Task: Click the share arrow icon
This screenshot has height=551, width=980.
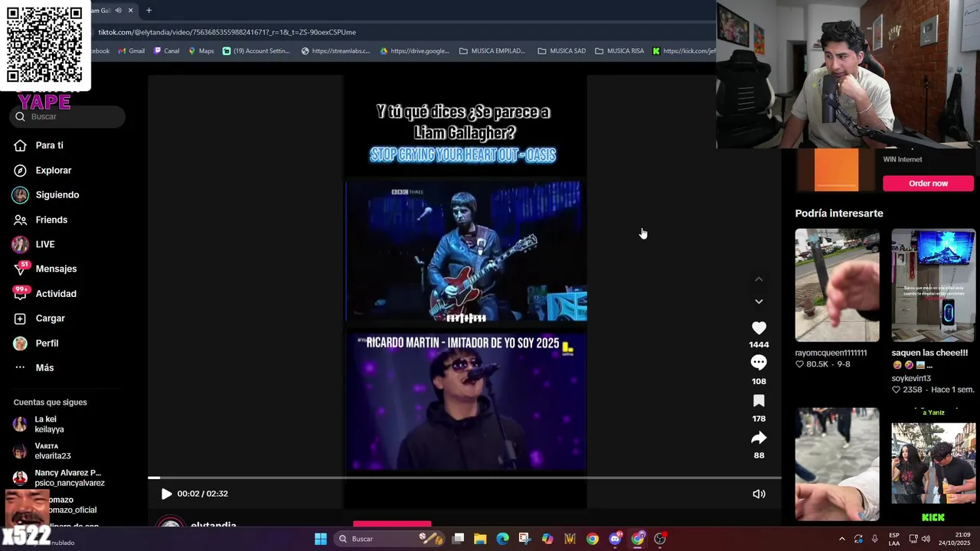Action: (x=759, y=438)
